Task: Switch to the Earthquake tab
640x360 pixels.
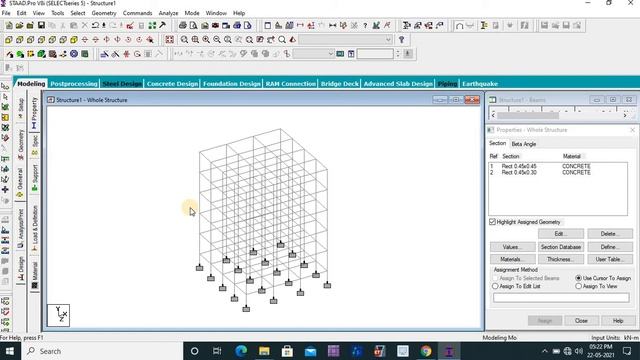Action: [x=480, y=84]
